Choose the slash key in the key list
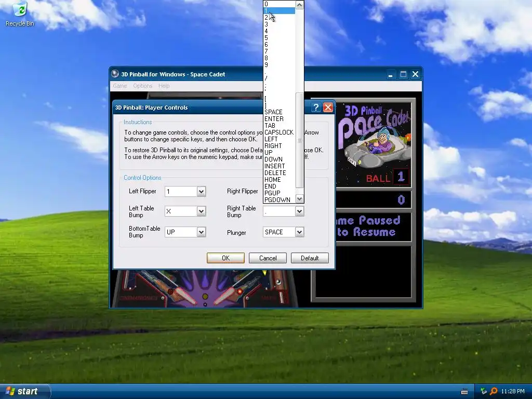Viewport: 532px width, 399px height. point(279,78)
